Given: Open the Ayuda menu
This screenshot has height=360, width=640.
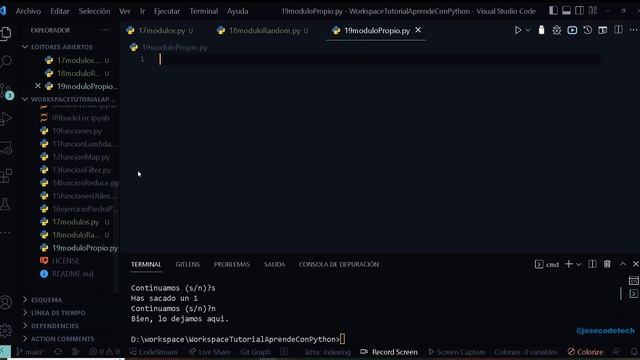Looking at the screenshot, I should pyautogui.click(x=238, y=11).
